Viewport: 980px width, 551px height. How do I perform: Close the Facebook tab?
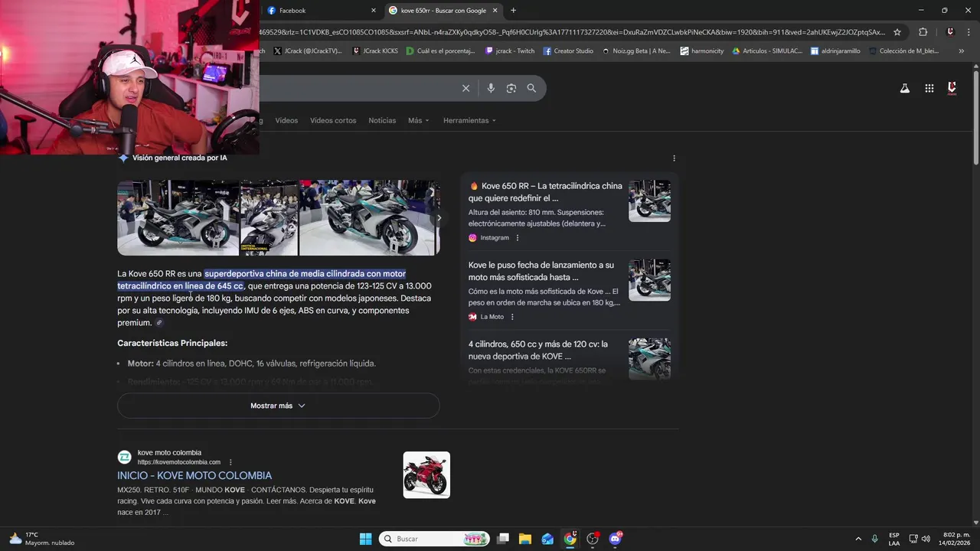374,11
